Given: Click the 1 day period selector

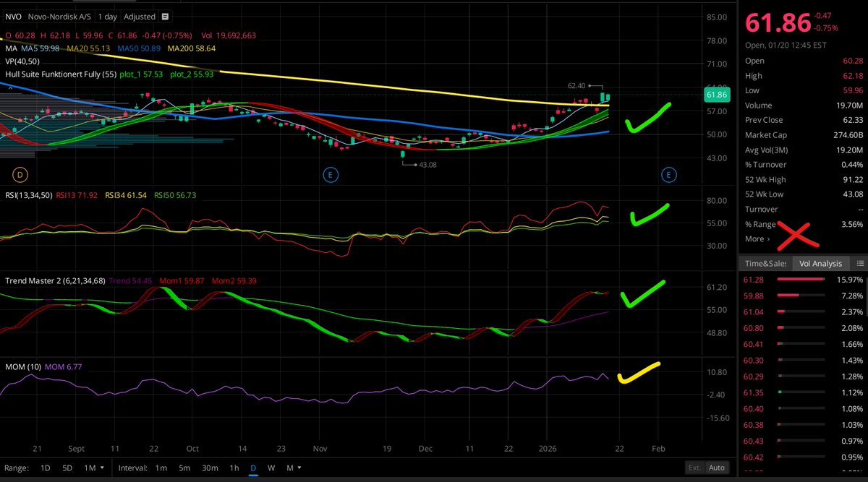Looking at the screenshot, I should 106,17.
